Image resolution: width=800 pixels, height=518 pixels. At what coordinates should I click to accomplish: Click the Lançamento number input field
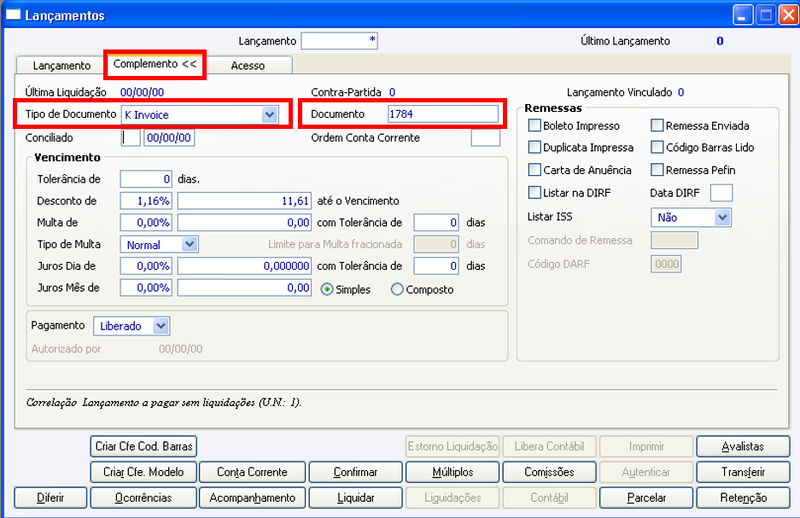[339, 41]
